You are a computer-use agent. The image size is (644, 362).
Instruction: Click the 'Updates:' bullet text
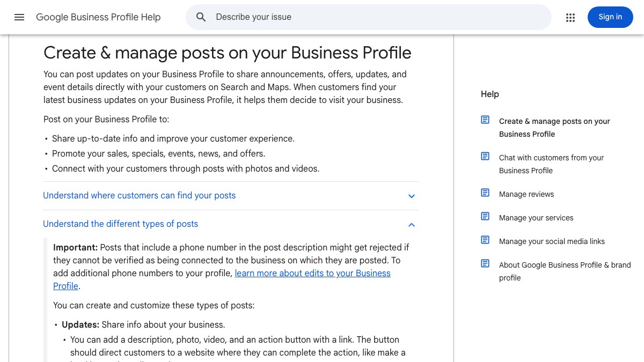point(80,324)
